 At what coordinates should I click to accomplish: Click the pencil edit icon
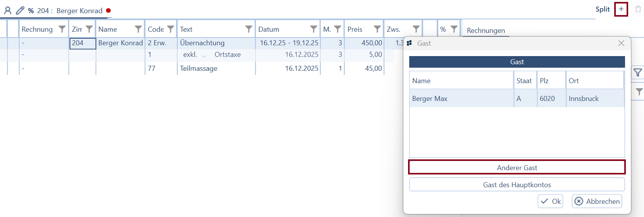20,10
